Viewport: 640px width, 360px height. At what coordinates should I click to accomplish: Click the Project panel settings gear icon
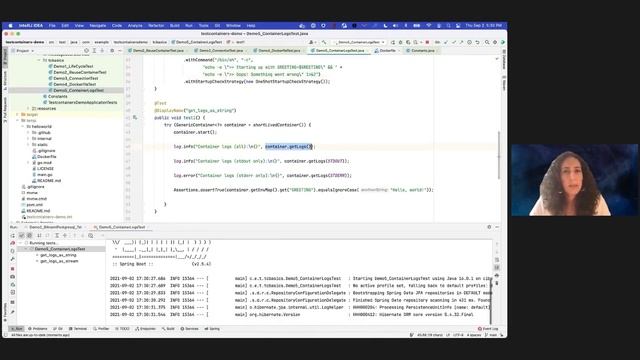[112, 51]
